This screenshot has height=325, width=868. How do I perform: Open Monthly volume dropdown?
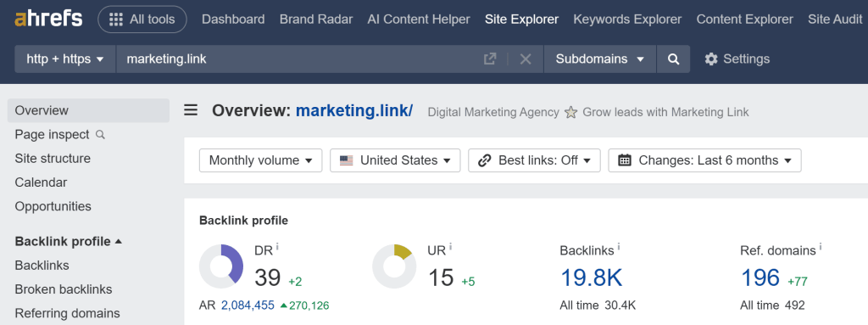[261, 160]
